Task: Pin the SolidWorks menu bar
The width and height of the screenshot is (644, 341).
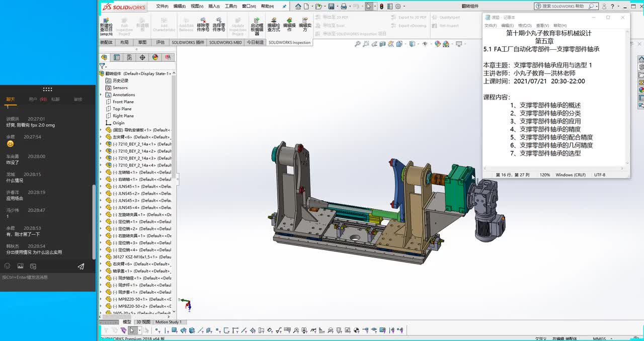Action: [284, 7]
